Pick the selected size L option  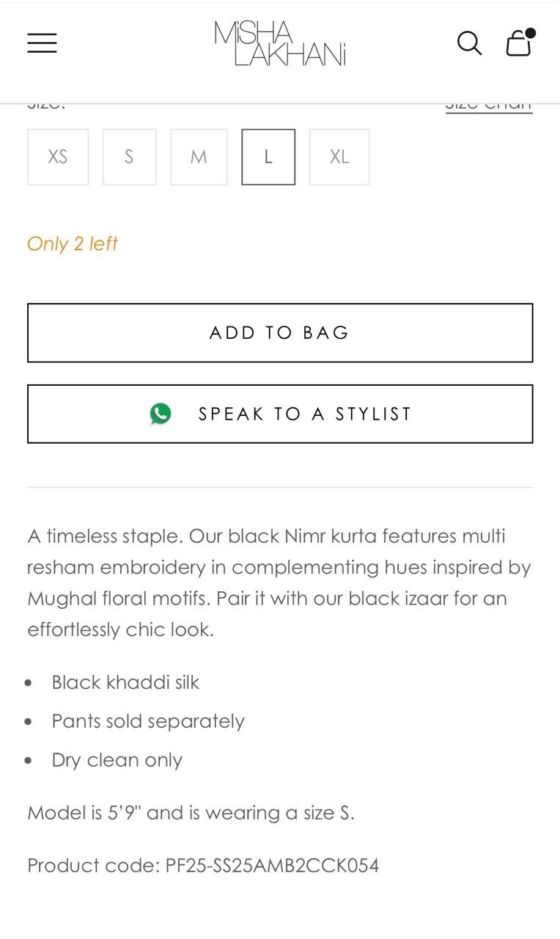pyautogui.click(x=268, y=157)
